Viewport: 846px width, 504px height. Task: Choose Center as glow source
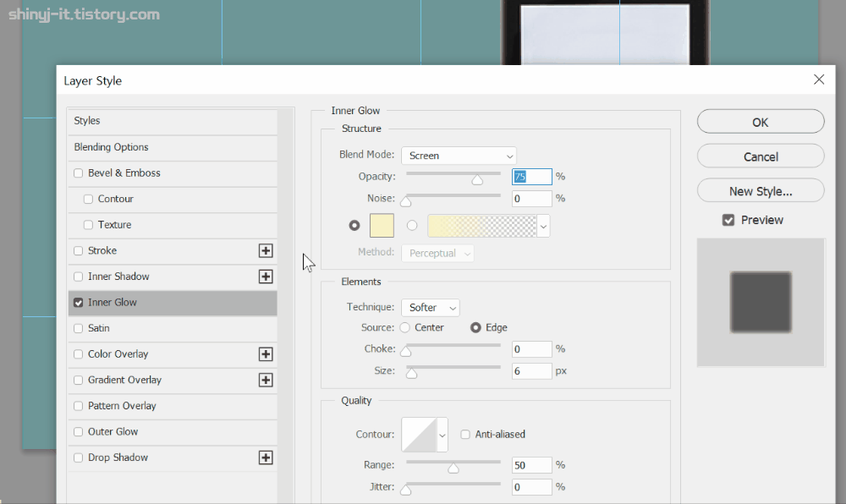pyautogui.click(x=404, y=328)
